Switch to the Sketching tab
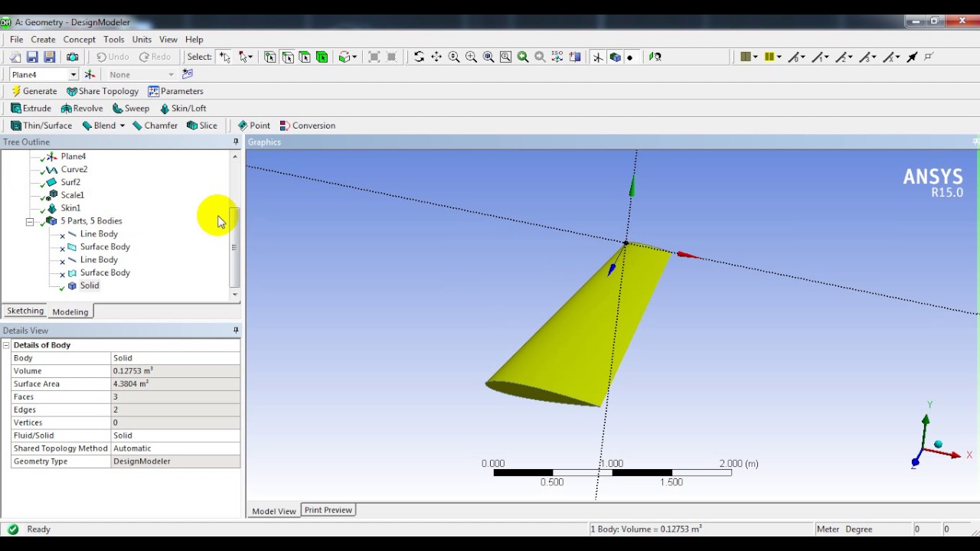 pyautogui.click(x=25, y=311)
